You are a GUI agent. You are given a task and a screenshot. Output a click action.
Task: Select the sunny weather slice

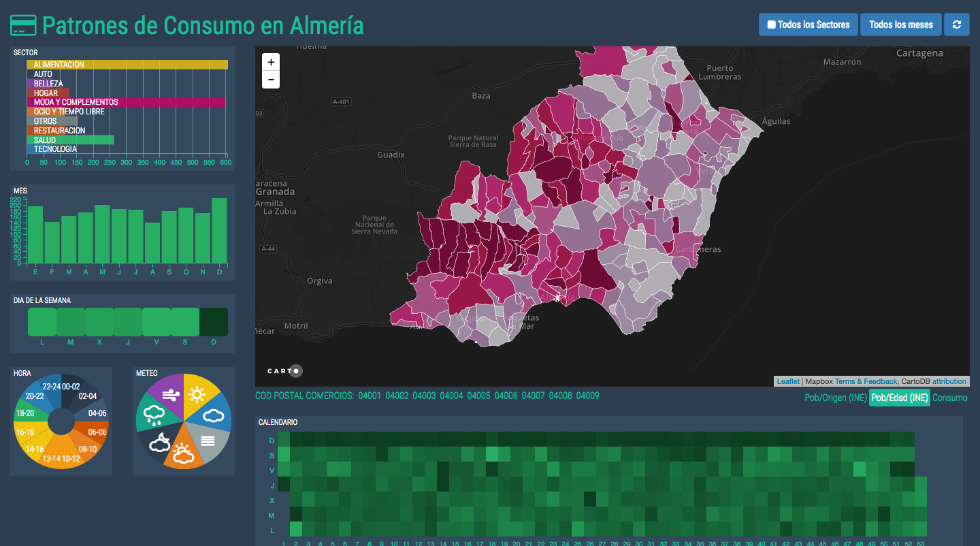[x=197, y=394]
